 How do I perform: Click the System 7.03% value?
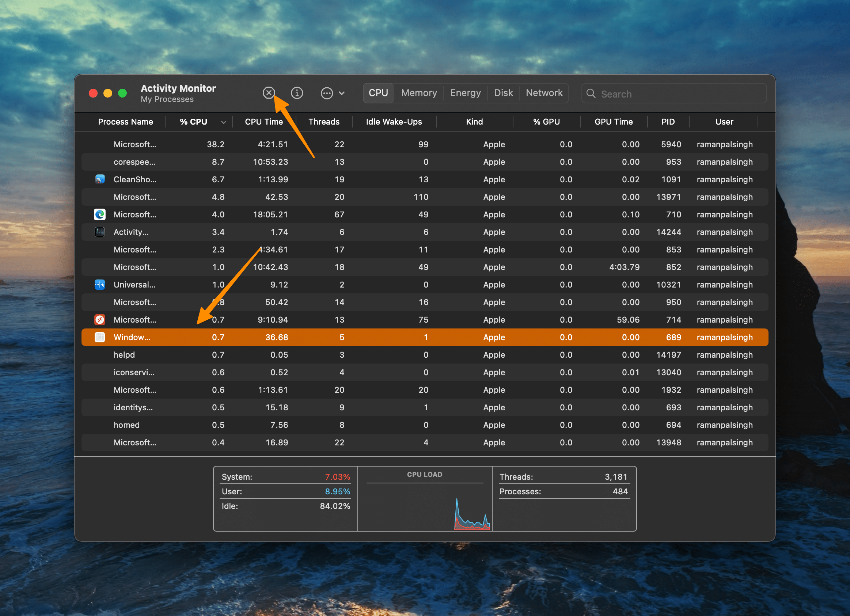337,476
